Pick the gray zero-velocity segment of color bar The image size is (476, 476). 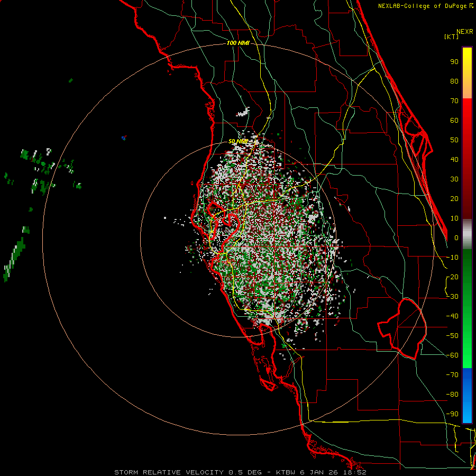467,234
